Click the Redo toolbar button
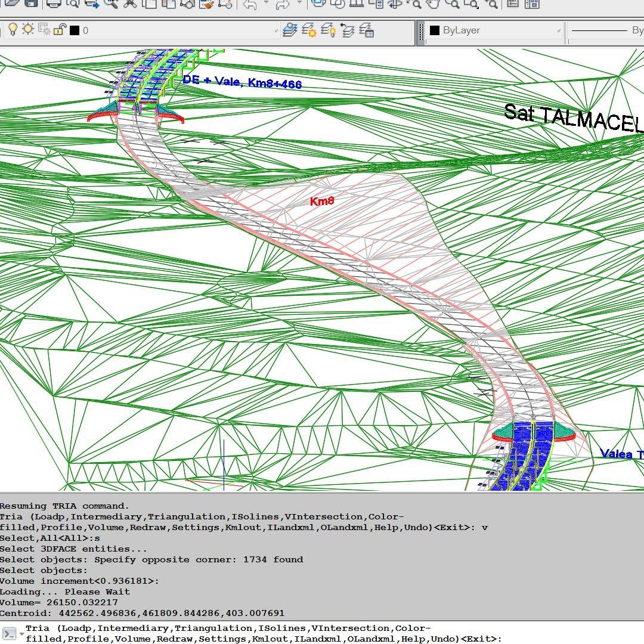Screen dimensions: 644x644 pyautogui.click(x=283, y=5)
